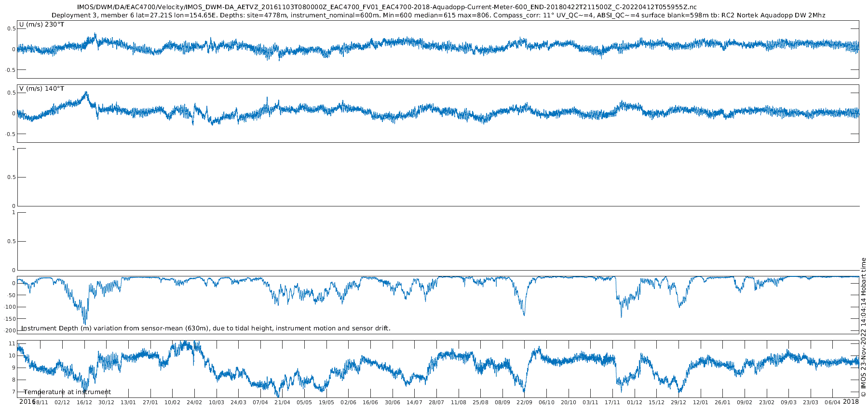Click the '-50' tick on depth axis

11,295
